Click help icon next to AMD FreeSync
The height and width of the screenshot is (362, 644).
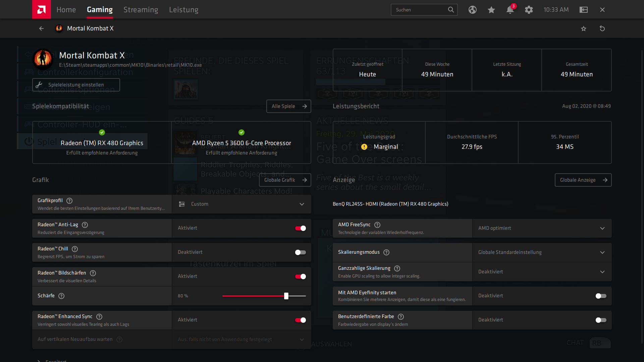pyautogui.click(x=377, y=225)
